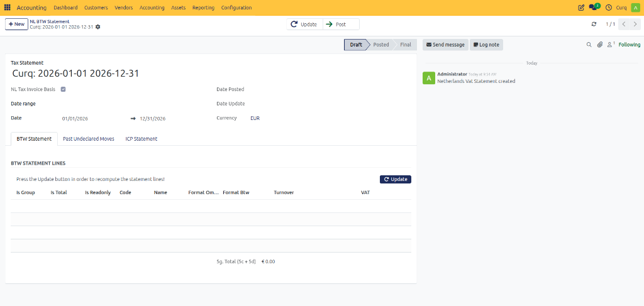The width and height of the screenshot is (644, 306).
Task: Click the blue Update button above statement lines
Action: (x=396, y=179)
